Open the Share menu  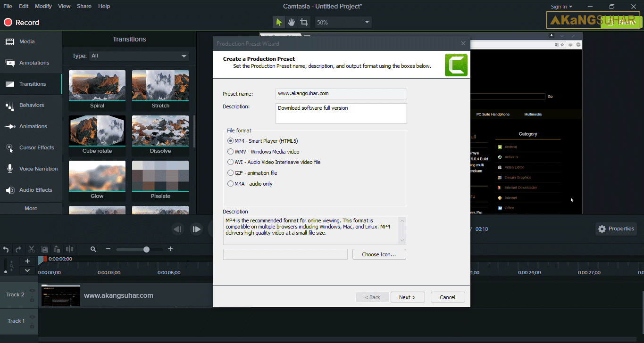coord(84,6)
